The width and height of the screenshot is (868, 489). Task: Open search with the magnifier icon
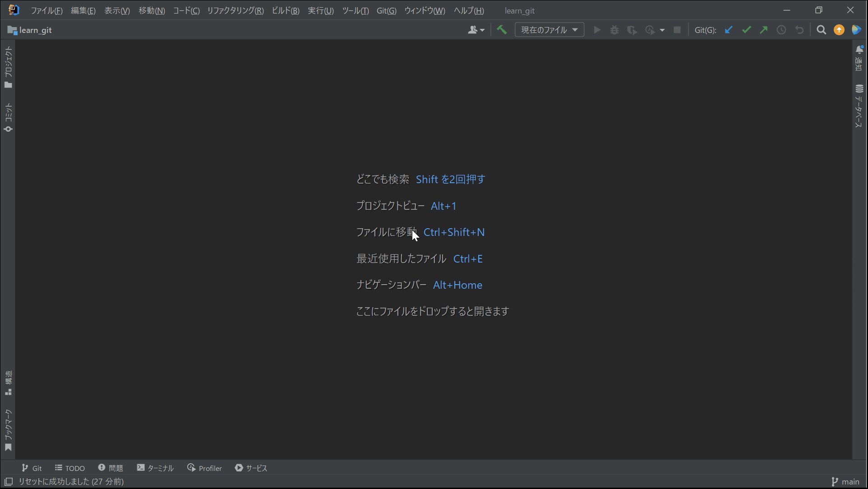pyautogui.click(x=821, y=30)
